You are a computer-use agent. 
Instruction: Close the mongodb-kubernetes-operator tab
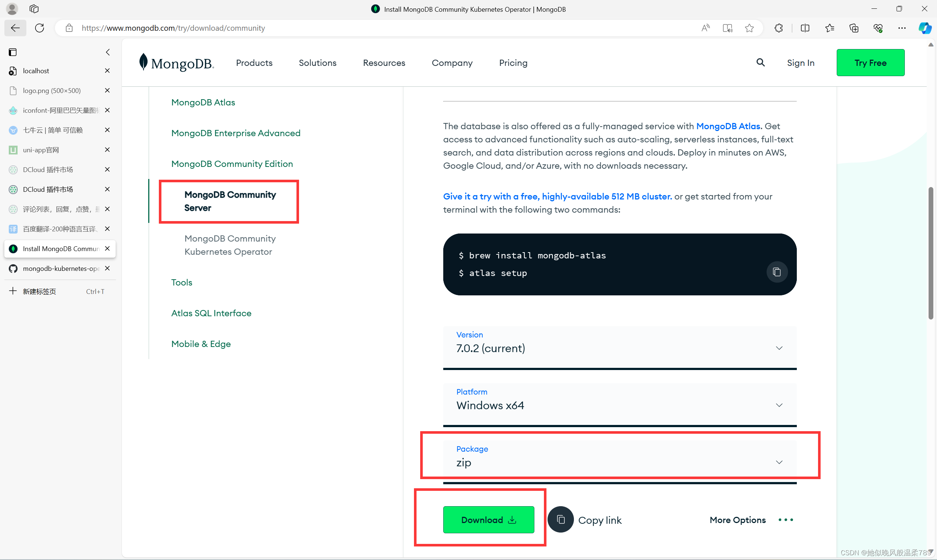[107, 268]
